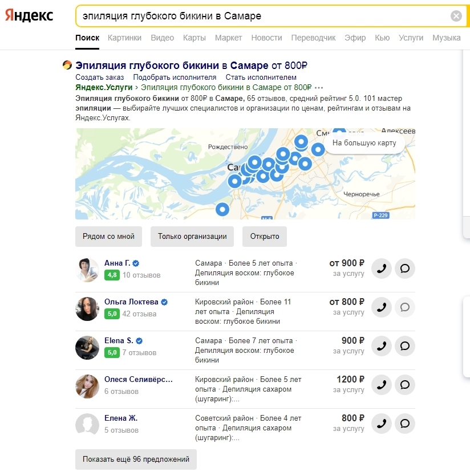Call Анна Г. using the phone icon
The image size is (470, 476).
[382, 268]
